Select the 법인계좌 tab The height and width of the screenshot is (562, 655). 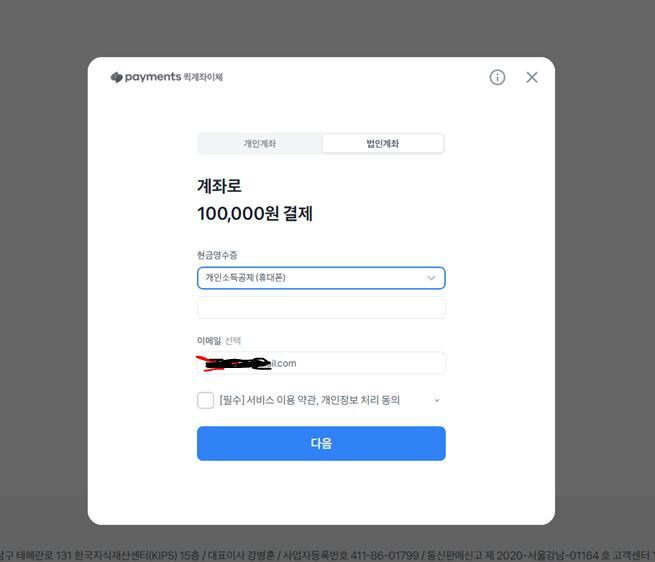pos(383,144)
